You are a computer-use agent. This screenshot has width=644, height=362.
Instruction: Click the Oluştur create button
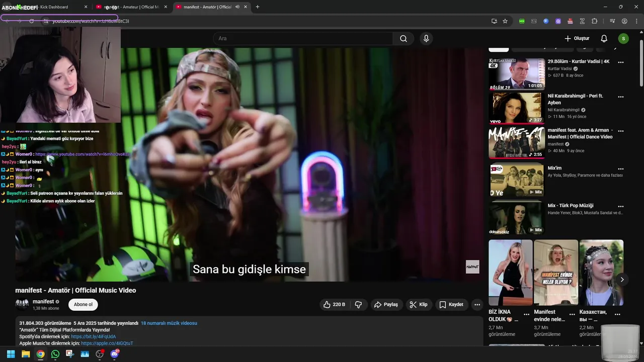click(x=577, y=39)
